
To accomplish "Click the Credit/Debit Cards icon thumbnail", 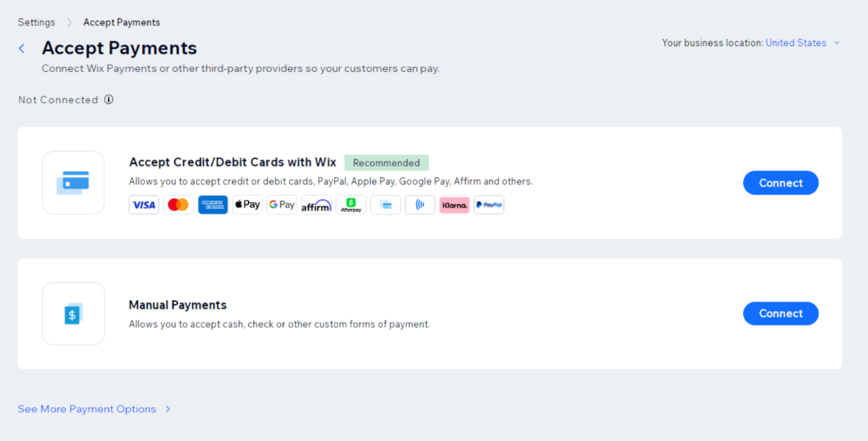I will (74, 183).
